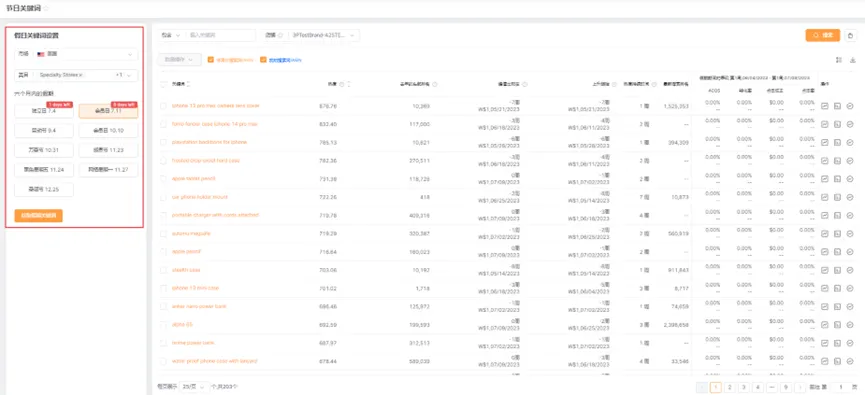Open the market country dropdown with US flag
The height and width of the screenshot is (395, 865).
click(x=76, y=54)
